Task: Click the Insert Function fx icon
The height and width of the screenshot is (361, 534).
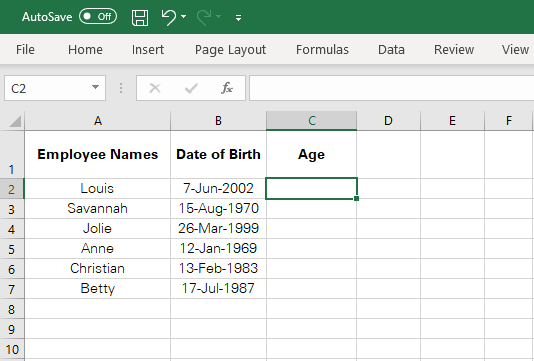Action: point(227,88)
